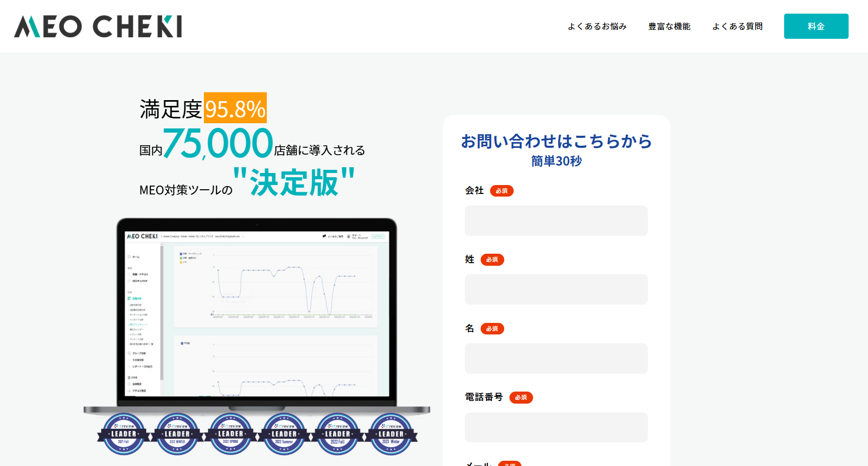Image resolution: width=868 pixels, height=466 pixels.
Task: Focus the 電話番号 input field
Action: pos(556,427)
